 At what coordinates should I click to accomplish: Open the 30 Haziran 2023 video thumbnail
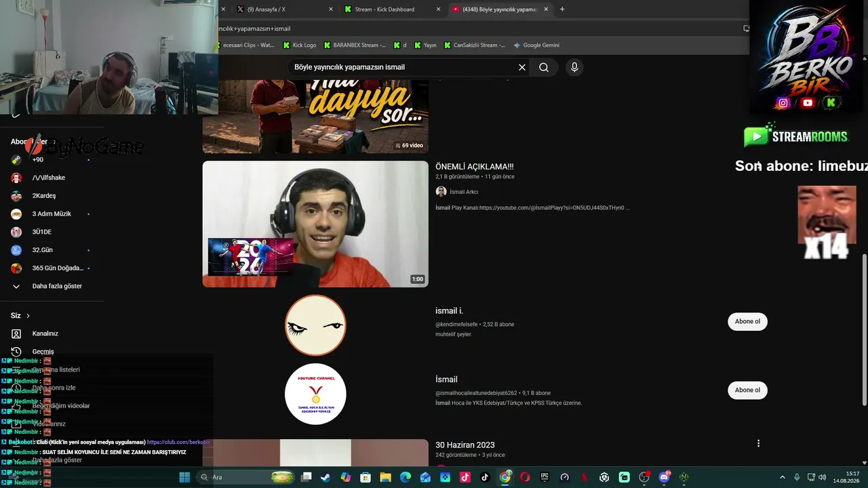click(315, 453)
